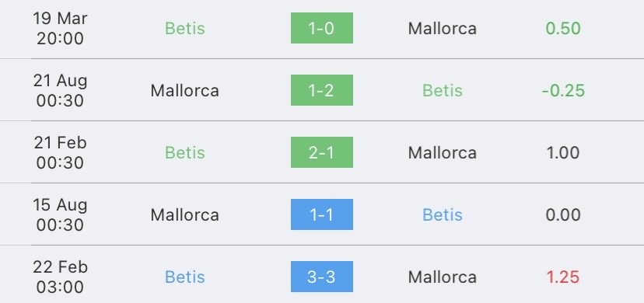644x303 pixels.
Task: Click the 19 Mar 20:00 date cell
Action: (60, 28)
